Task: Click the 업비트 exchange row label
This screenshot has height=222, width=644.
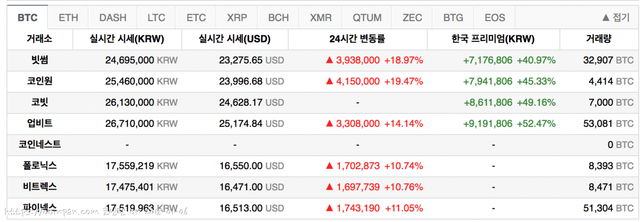Action: pos(40,123)
